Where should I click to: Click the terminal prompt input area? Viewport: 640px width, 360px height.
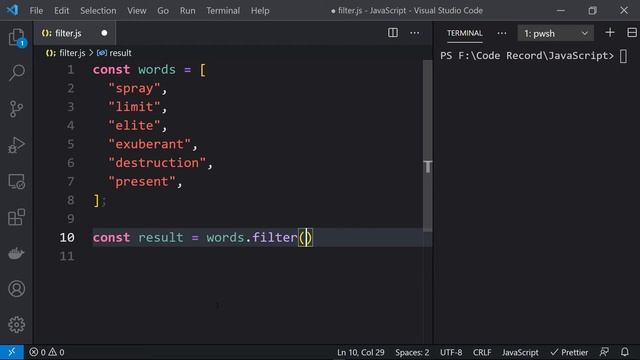(624, 56)
